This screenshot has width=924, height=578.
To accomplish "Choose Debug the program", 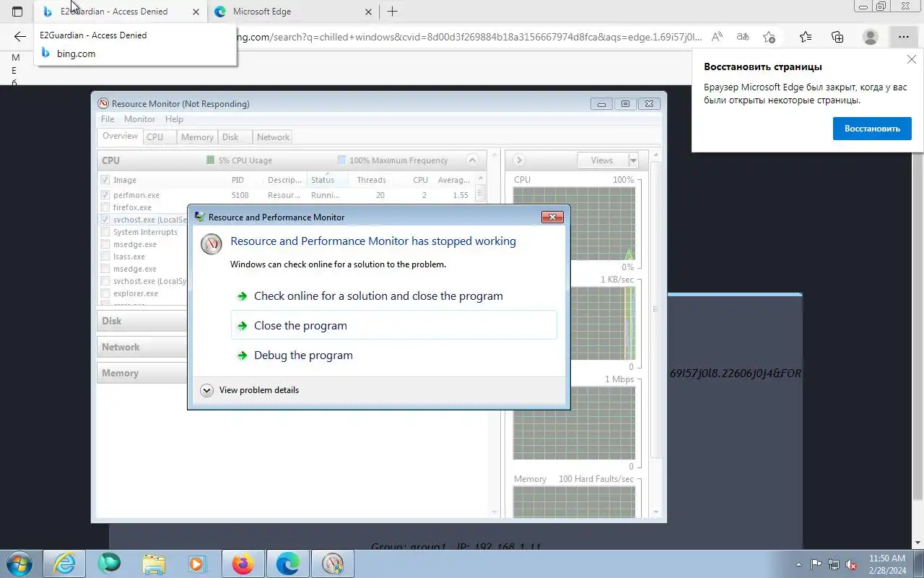I will coord(394,355).
